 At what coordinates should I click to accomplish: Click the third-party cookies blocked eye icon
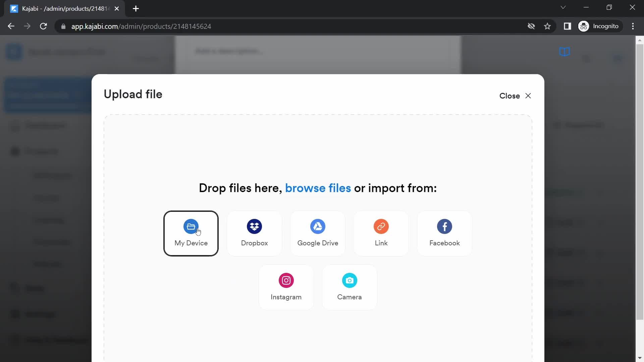coord(531,26)
